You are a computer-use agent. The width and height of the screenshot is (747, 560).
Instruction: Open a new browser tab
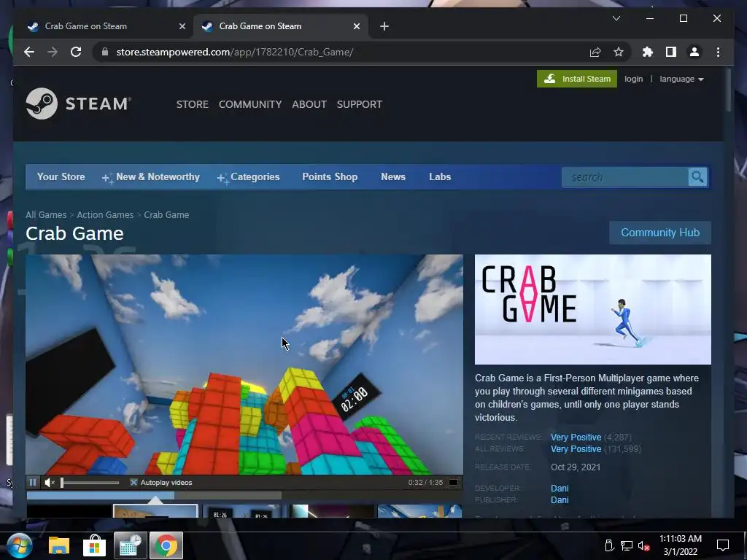point(384,26)
